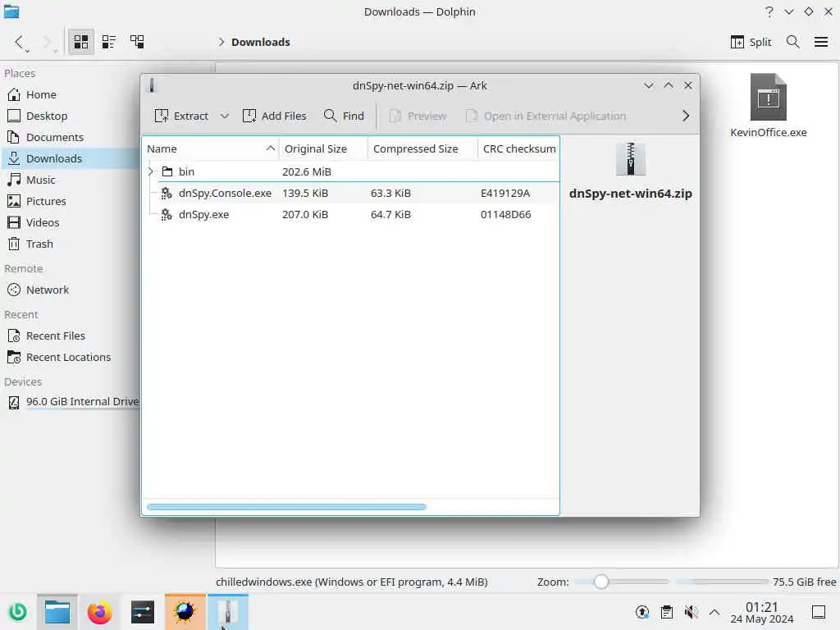The height and width of the screenshot is (630, 840).
Task: Sort by Name column header
Action: coord(211,148)
